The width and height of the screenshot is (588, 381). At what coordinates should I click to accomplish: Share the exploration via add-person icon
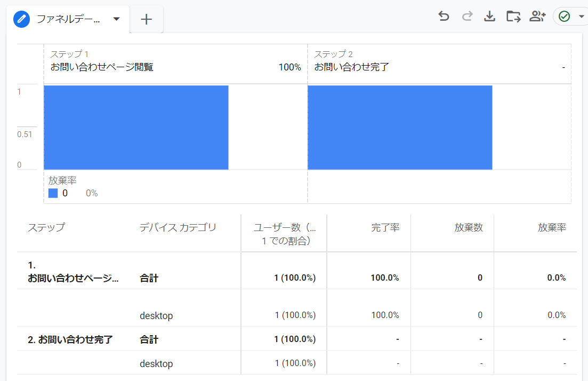[537, 16]
